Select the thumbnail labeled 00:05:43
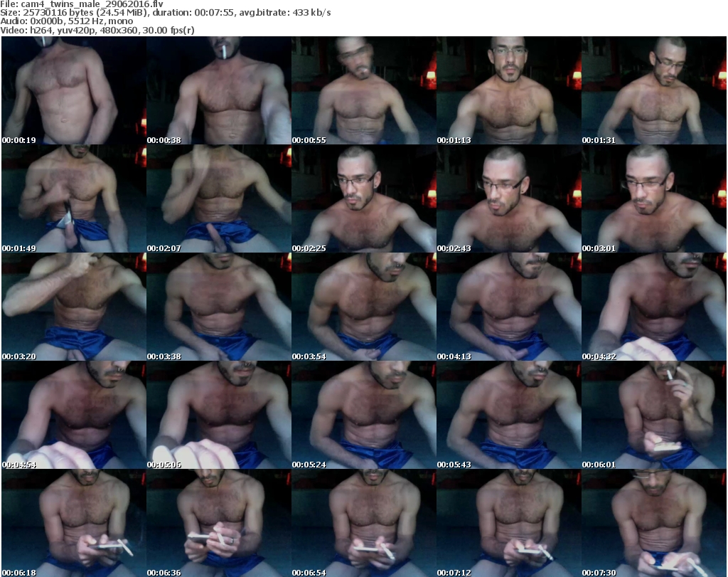728x577 pixels. [x=509, y=415]
